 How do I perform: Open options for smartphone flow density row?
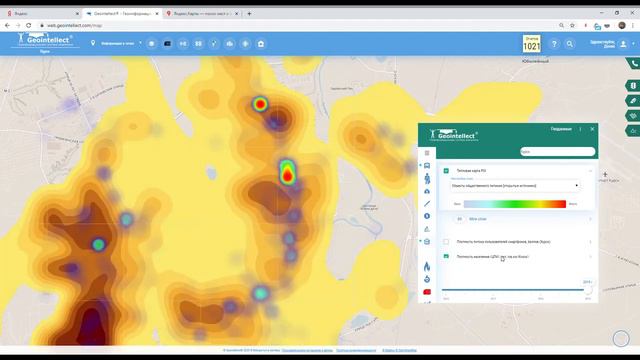(590, 242)
